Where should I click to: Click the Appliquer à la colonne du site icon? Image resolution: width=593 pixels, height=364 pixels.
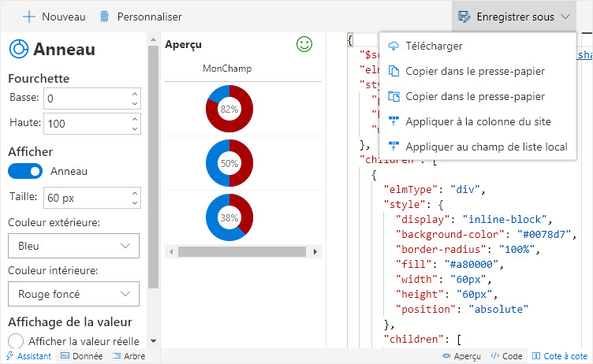pos(393,122)
